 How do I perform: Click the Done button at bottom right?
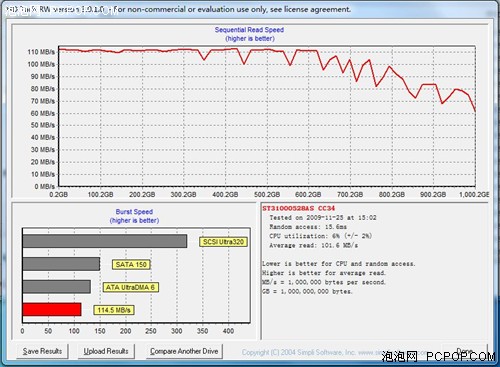click(x=464, y=351)
